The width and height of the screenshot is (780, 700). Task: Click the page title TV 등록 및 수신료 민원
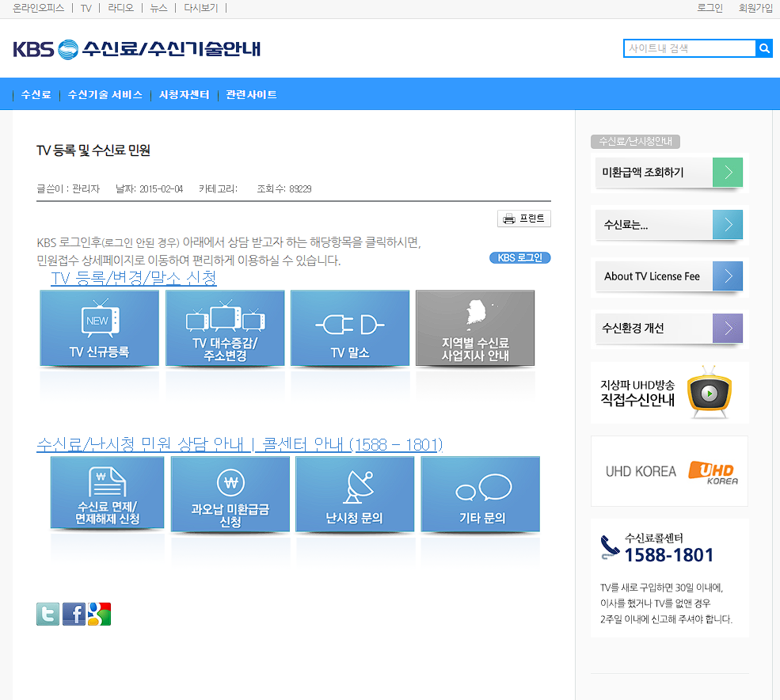(93, 150)
